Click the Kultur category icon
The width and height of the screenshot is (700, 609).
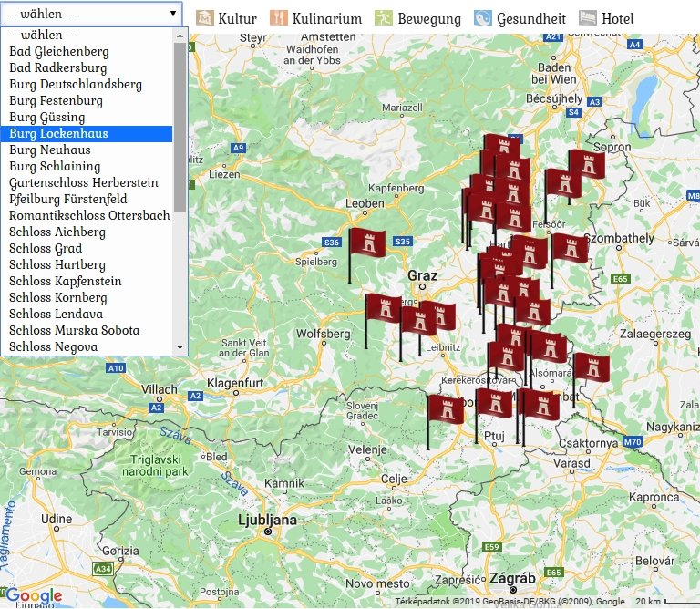click(x=205, y=18)
